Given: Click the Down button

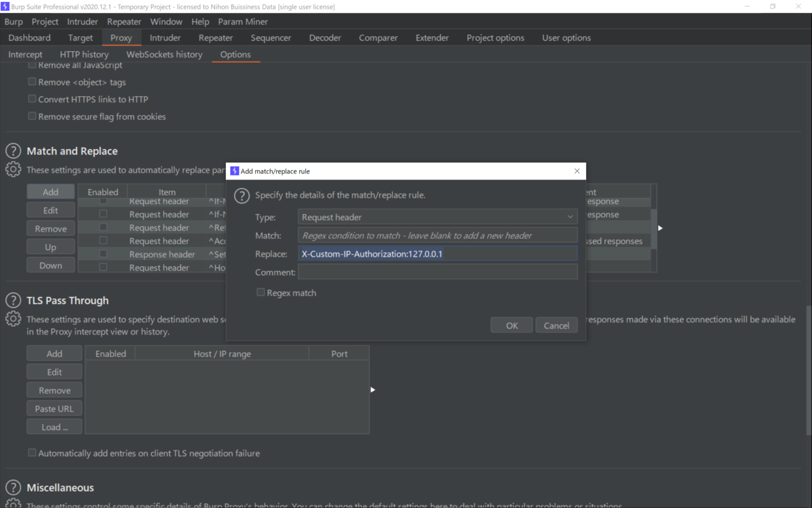Looking at the screenshot, I should pos(51,266).
